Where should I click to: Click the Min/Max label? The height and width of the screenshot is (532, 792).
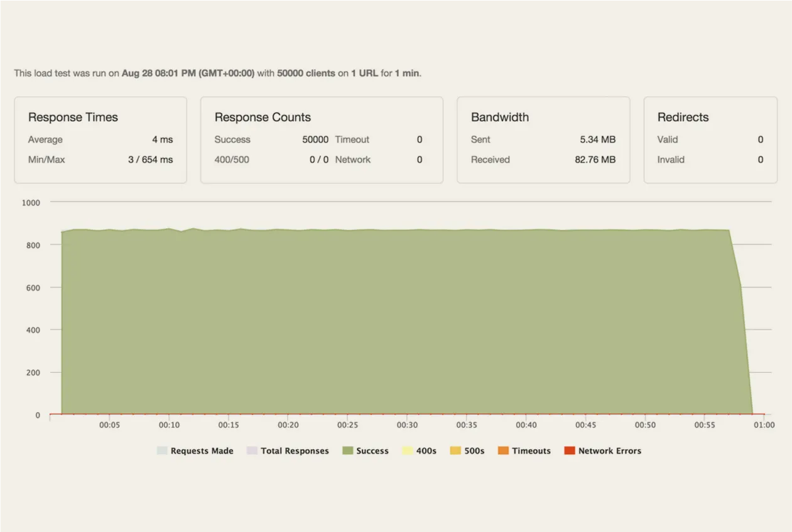46,160
